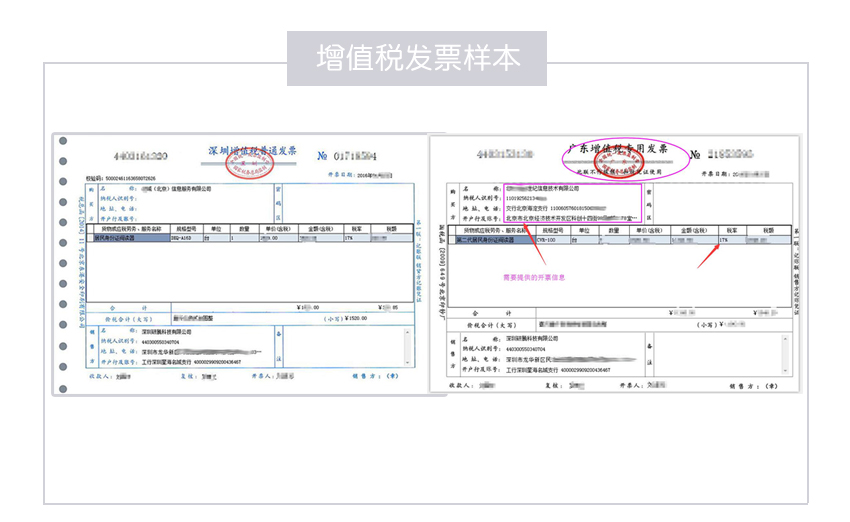Select the 交行北京海淀支行 line

(556, 208)
